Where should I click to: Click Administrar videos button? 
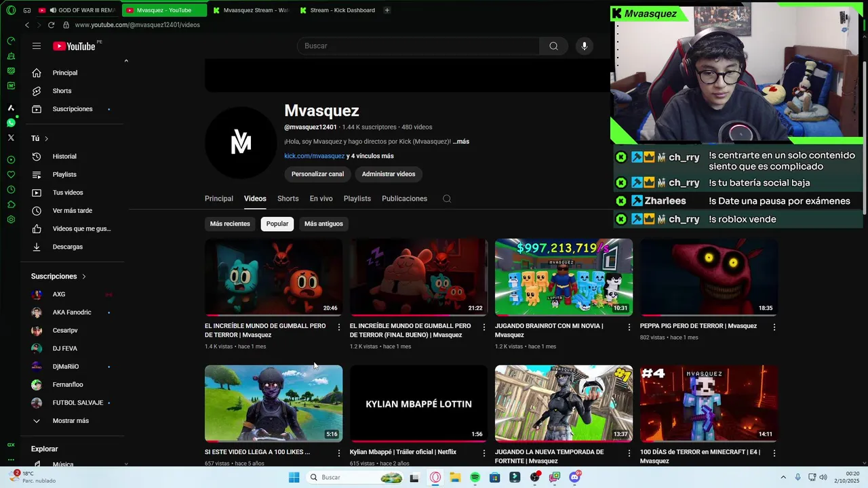pyautogui.click(x=389, y=174)
